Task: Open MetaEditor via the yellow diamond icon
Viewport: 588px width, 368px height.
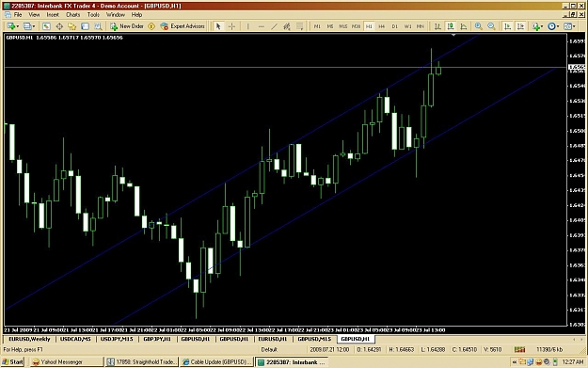Action: pyautogui.click(x=151, y=26)
